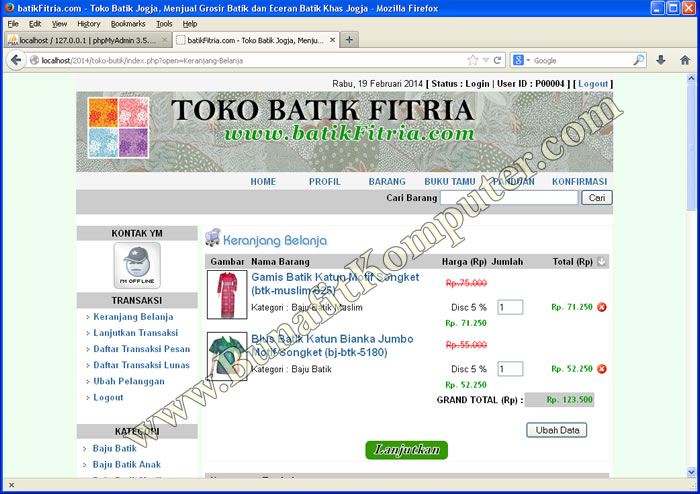The width and height of the screenshot is (700, 494).
Task: Open the BUKU TAMU navigation link
Action: tap(450, 182)
